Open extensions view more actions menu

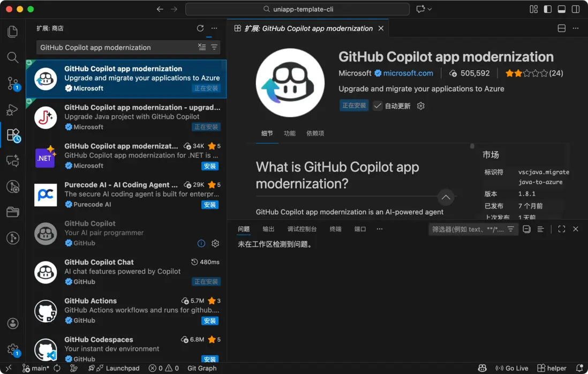point(214,28)
